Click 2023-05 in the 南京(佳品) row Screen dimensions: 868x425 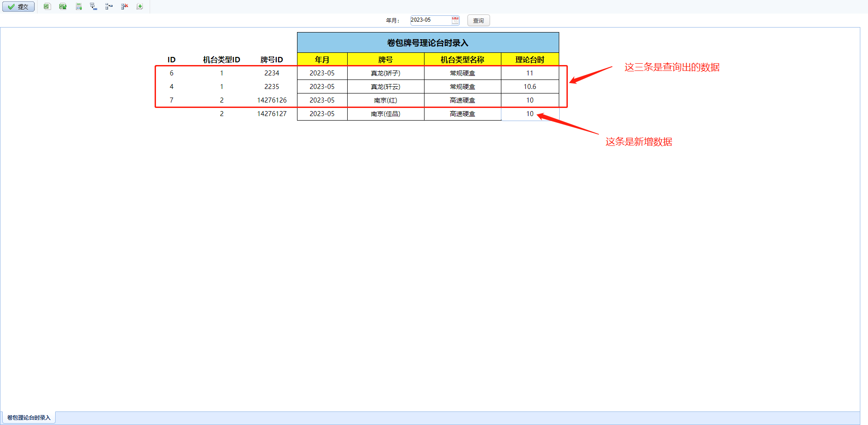point(322,114)
